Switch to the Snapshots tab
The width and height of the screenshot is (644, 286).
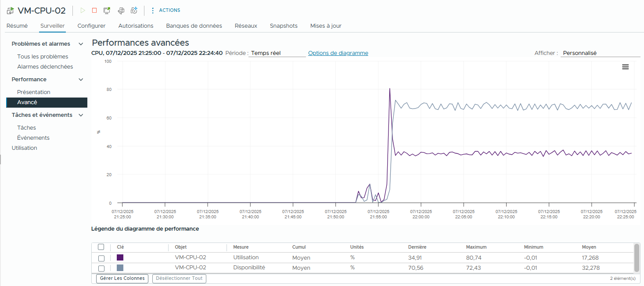tap(284, 26)
